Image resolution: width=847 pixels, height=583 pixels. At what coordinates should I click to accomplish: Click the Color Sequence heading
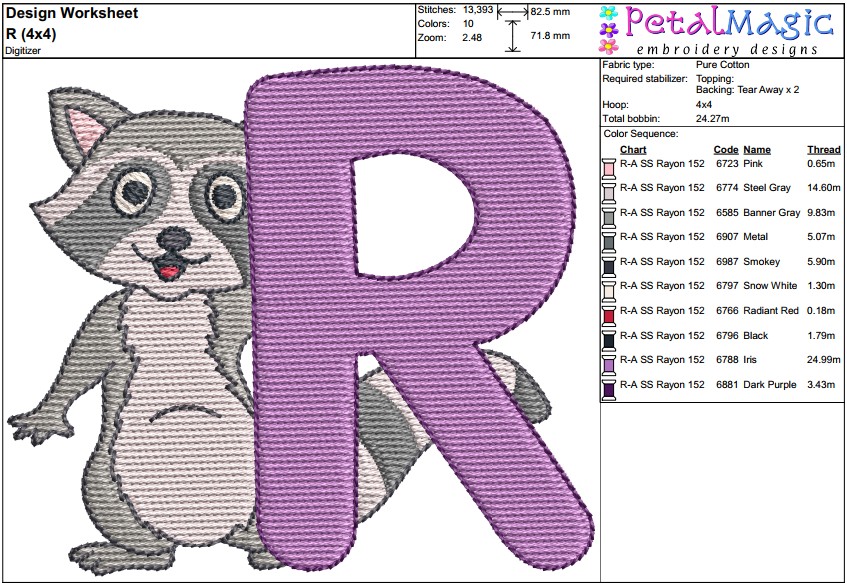(641, 134)
